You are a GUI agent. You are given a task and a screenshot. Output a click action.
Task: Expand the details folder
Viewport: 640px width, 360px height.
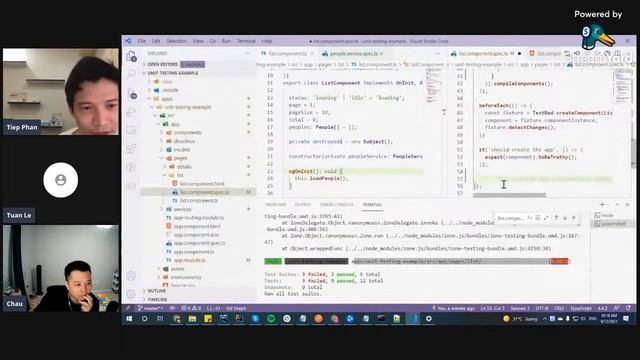tap(184, 167)
